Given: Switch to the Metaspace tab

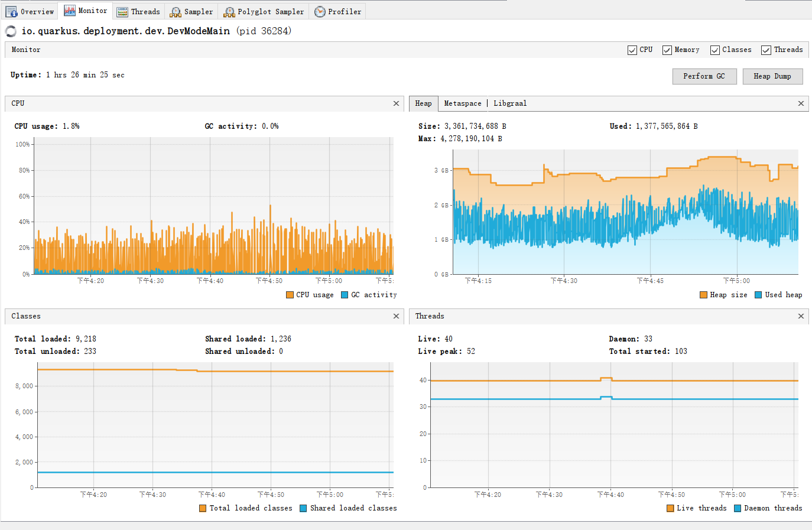Looking at the screenshot, I should [463, 103].
